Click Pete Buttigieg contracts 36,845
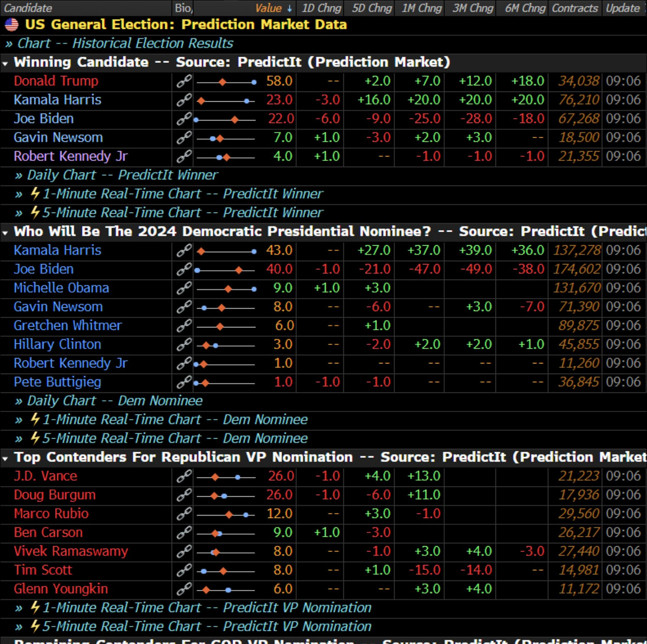Viewport: 647px width, 644px height. (579, 382)
